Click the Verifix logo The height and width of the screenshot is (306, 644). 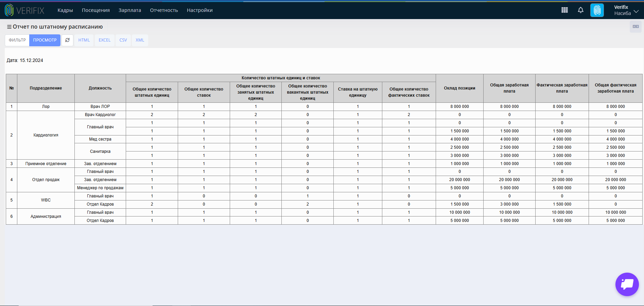pos(24,10)
